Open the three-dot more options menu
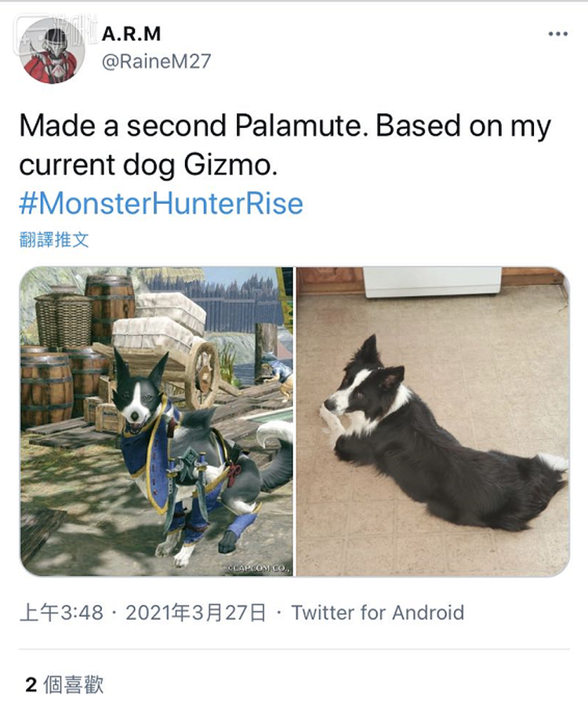This screenshot has width=588, height=706. click(558, 34)
